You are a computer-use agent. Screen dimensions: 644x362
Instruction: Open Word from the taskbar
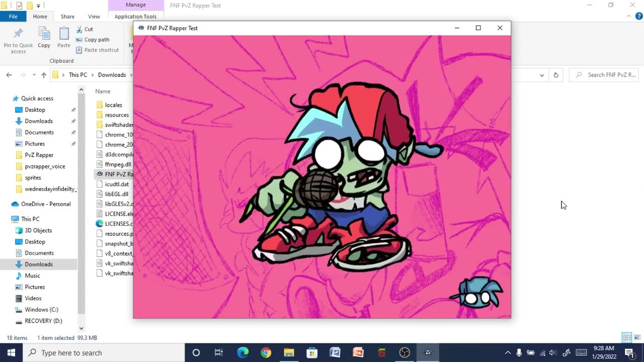[335, 352]
